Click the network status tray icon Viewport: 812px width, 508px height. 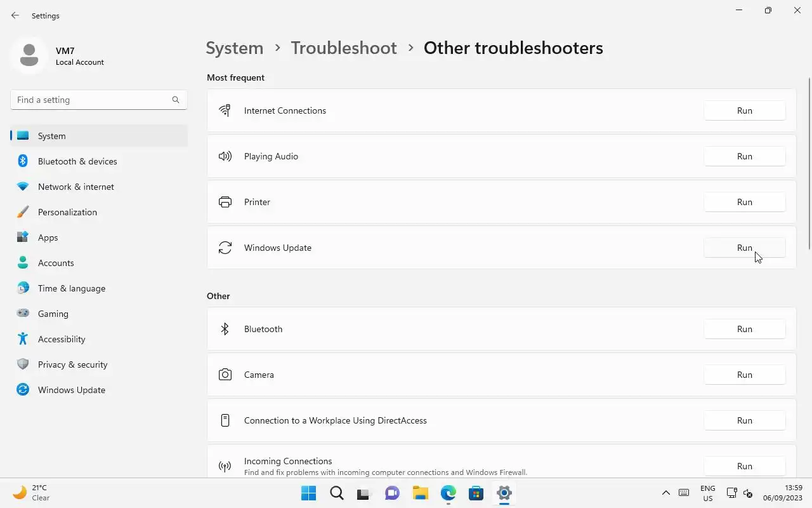click(731, 493)
